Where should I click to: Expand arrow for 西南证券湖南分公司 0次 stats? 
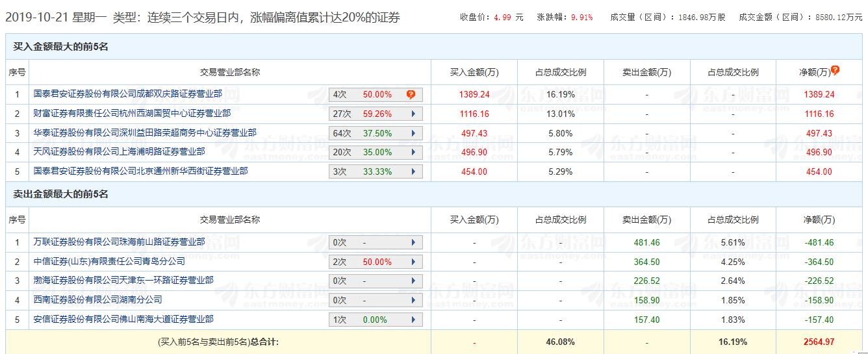click(413, 301)
